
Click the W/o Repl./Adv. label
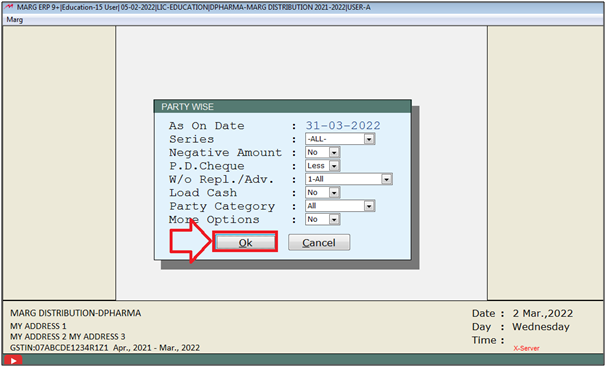[x=221, y=180]
